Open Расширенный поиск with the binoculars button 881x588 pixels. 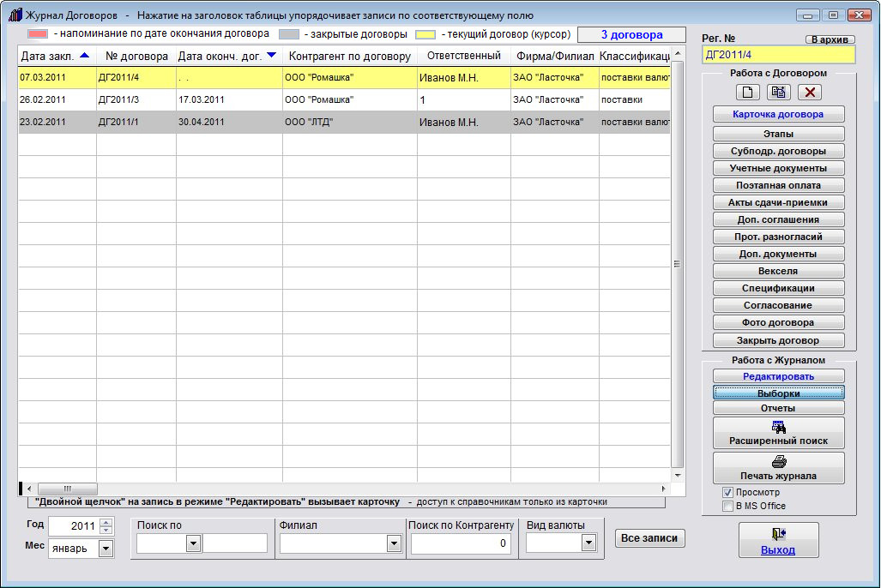pyautogui.click(x=778, y=433)
